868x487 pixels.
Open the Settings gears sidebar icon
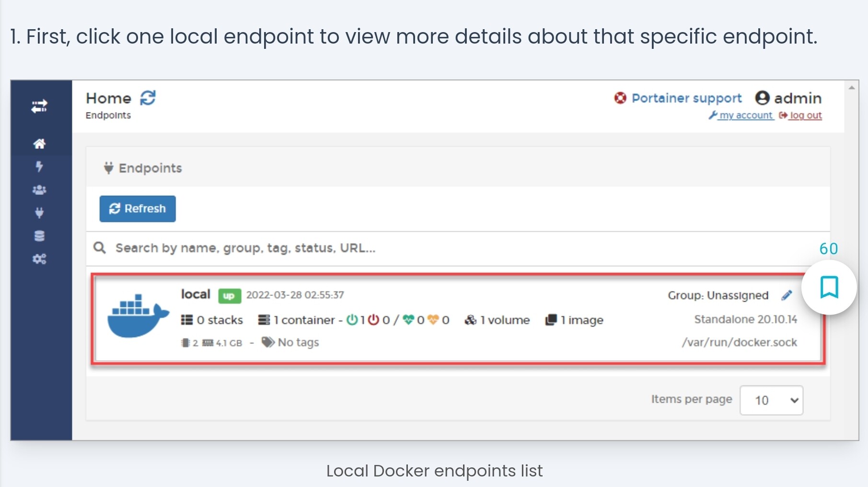pos(39,259)
